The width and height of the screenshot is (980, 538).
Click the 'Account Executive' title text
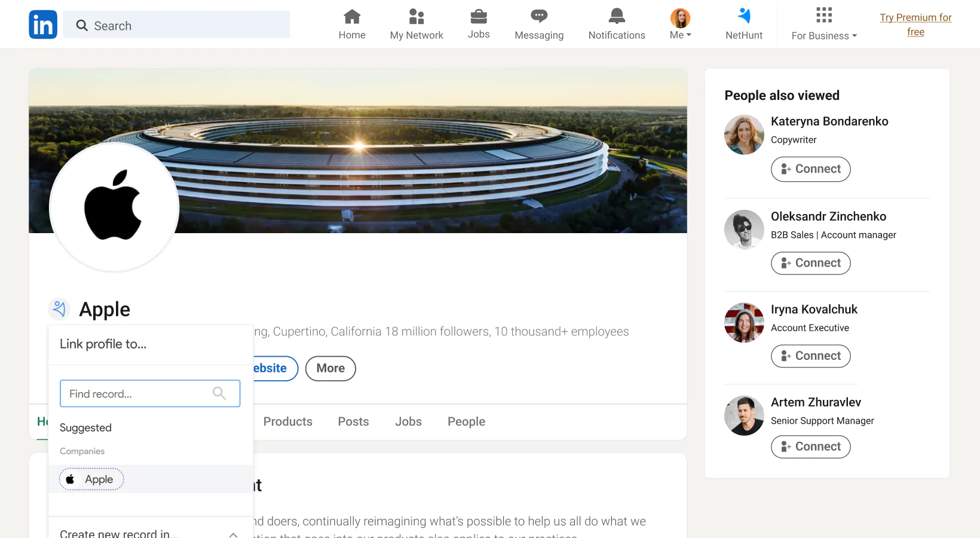(x=810, y=328)
